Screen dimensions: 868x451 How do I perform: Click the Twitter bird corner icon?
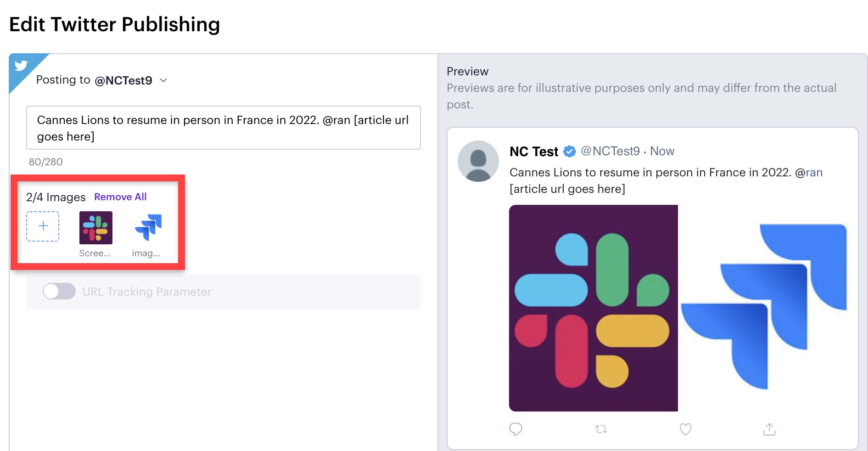pyautogui.click(x=21, y=66)
